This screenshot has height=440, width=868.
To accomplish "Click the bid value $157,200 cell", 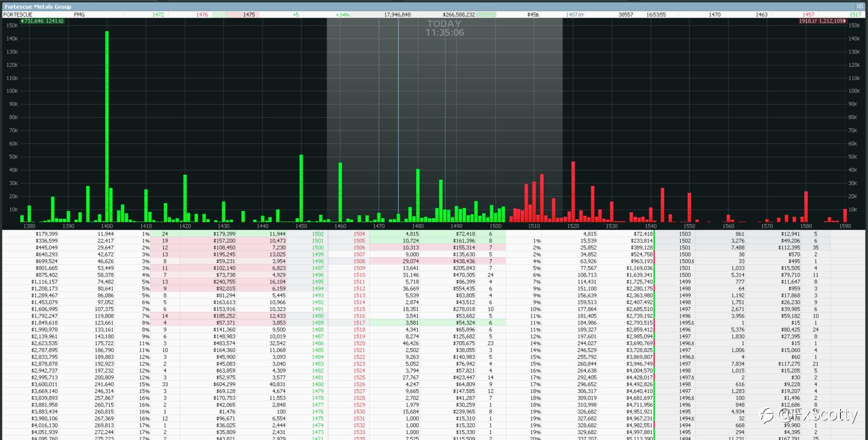I will click(x=224, y=241).
